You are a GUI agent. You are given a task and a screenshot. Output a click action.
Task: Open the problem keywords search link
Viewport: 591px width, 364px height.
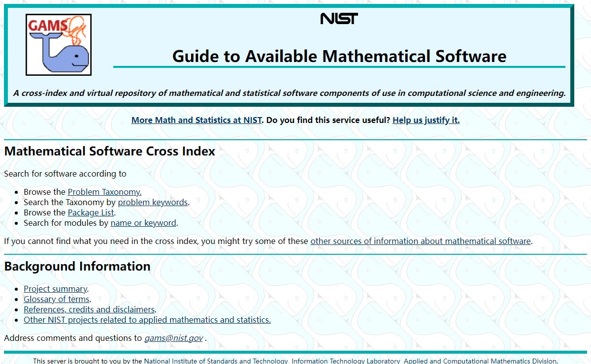point(153,202)
